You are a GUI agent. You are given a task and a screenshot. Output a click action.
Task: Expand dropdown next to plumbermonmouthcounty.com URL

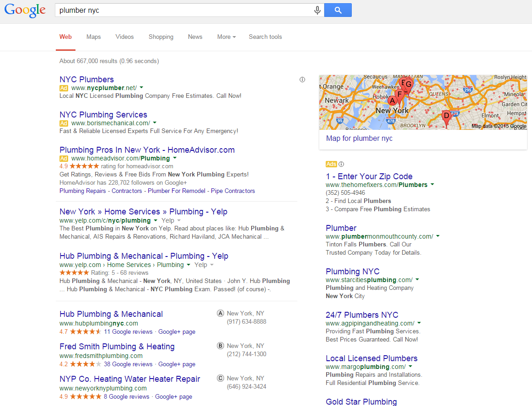click(x=438, y=236)
